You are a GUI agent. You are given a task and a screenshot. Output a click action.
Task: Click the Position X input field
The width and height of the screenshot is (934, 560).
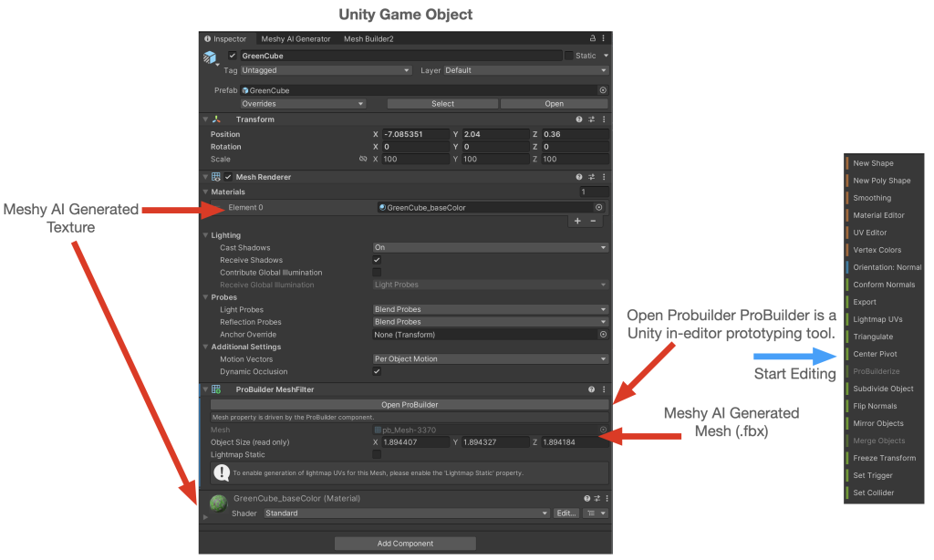coord(416,134)
